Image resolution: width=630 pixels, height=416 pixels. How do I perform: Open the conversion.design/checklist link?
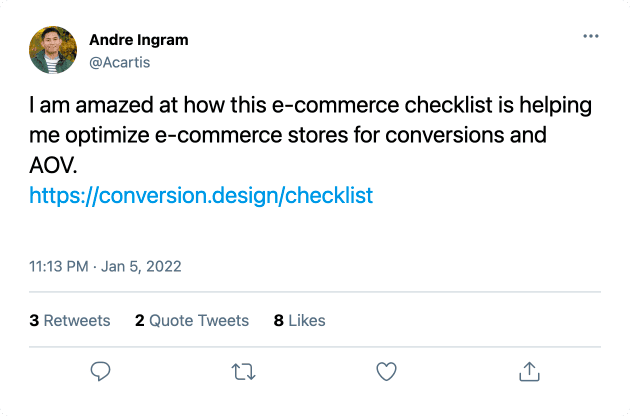(x=201, y=196)
